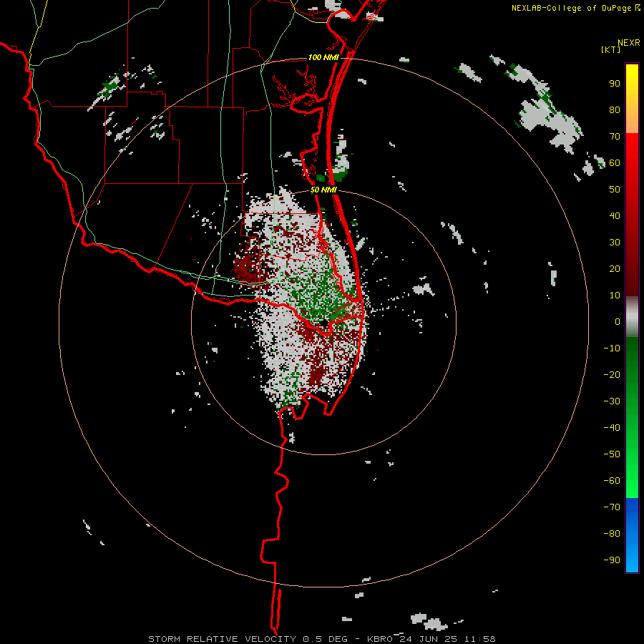Click the -50 value on velocity scale
644x644 pixels.
pos(612,454)
